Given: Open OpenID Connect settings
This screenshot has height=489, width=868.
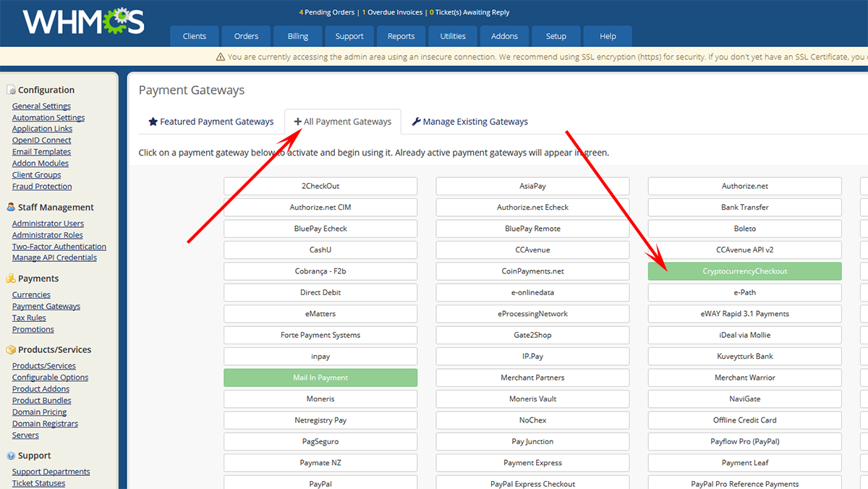Looking at the screenshot, I should [42, 140].
